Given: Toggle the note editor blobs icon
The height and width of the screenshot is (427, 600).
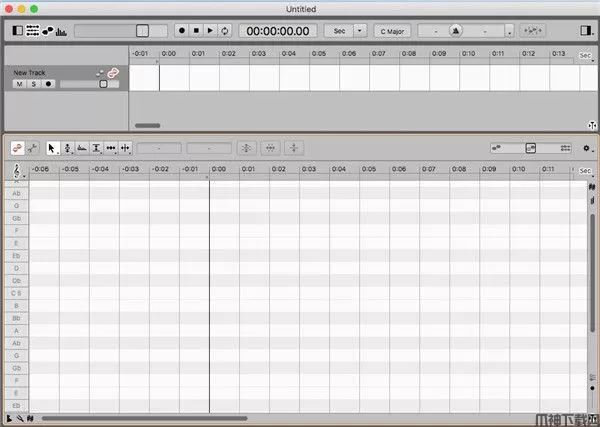Looking at the screenshot, I should click(x=48, y=31).
